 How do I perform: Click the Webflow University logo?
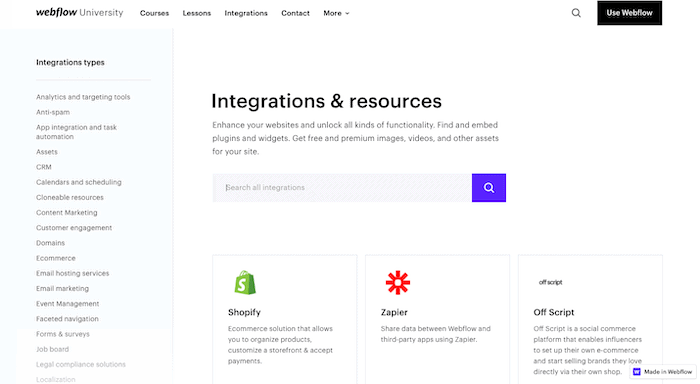point(79,13)
